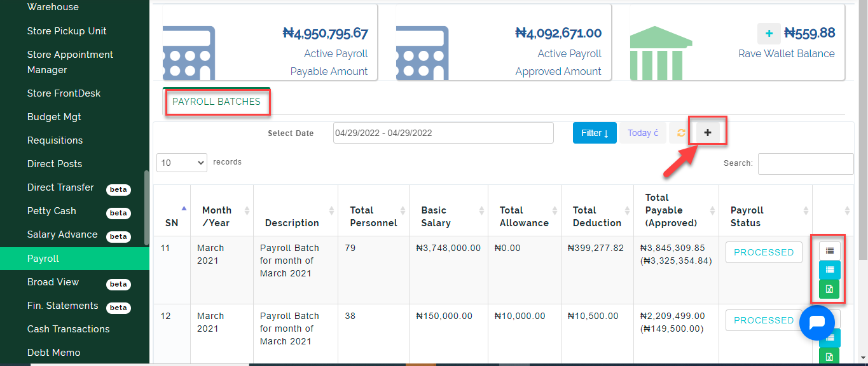
Task: Select the PAYROLL BATCHES tab
Action: pos(216,102)
